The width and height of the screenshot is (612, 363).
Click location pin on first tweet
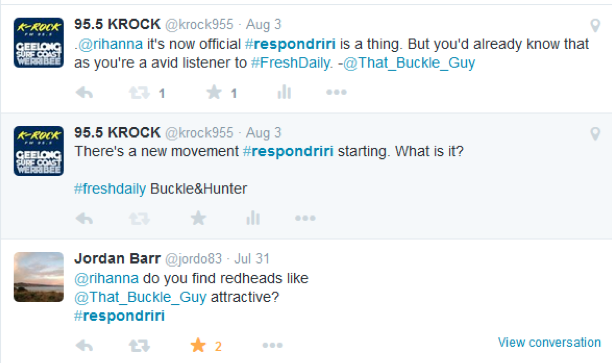pyautogui.click(x=595, y=25)
